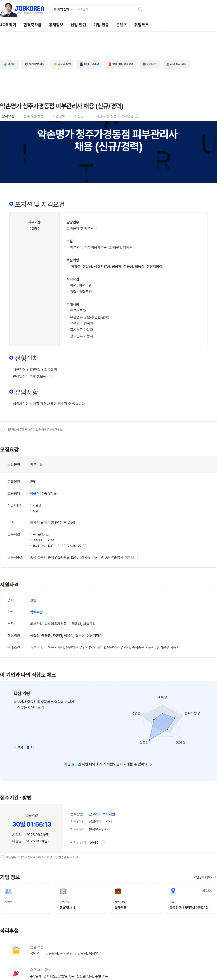Viewport: 217px width, 980px height.
Task: Open 지도보기 next to work address
Action: pyautogui.click(x=130, y=557)
